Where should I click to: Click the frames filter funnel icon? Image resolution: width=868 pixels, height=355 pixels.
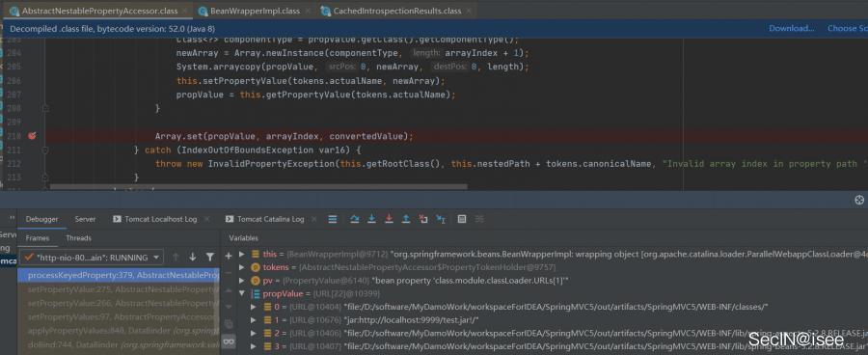pyautogui.click(x=210, y=257)
